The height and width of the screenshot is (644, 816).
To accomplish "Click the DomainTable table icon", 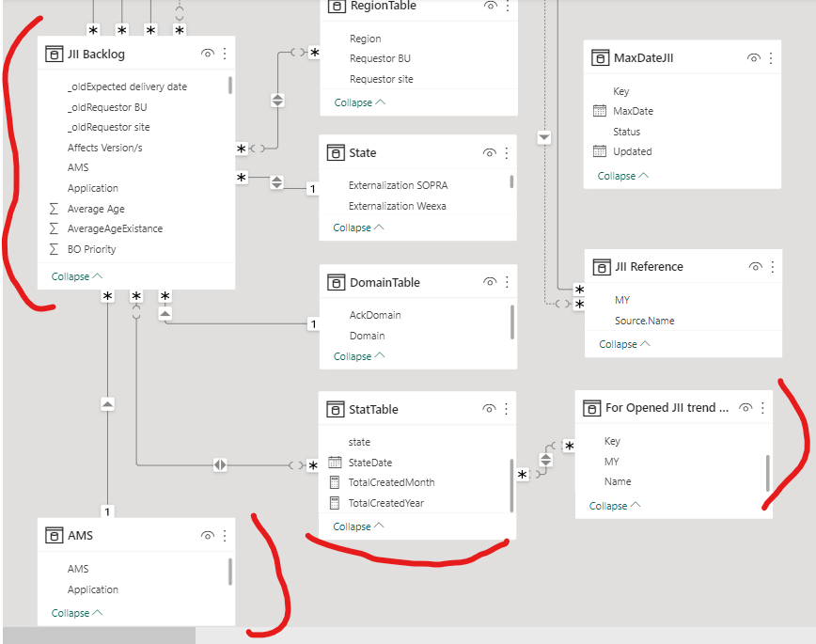I will 337,283.
